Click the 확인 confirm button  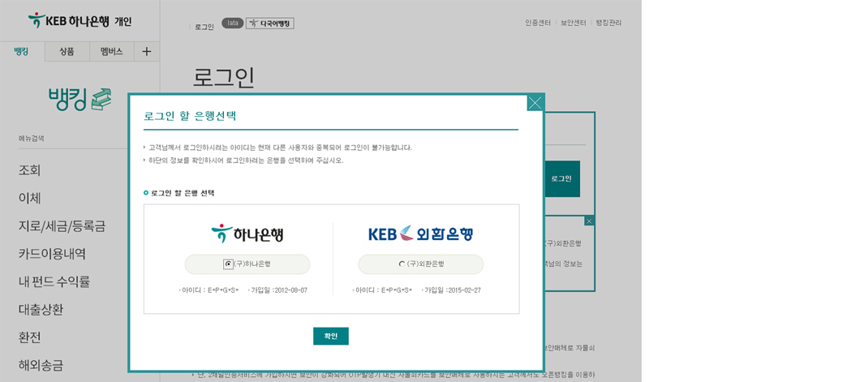(330, 336)
